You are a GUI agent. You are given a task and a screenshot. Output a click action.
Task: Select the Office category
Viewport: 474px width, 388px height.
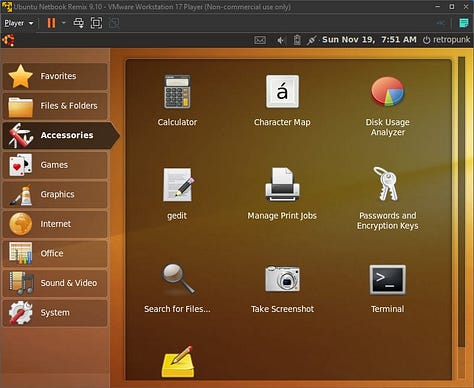point(55,253)
